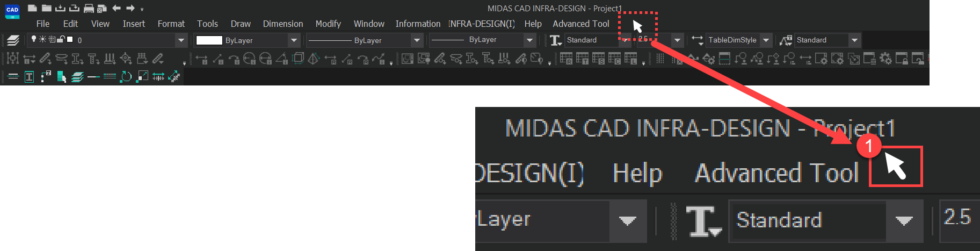The image size is (980, 251).
Task: Open the Dimension menu
Action: (283, 24)
